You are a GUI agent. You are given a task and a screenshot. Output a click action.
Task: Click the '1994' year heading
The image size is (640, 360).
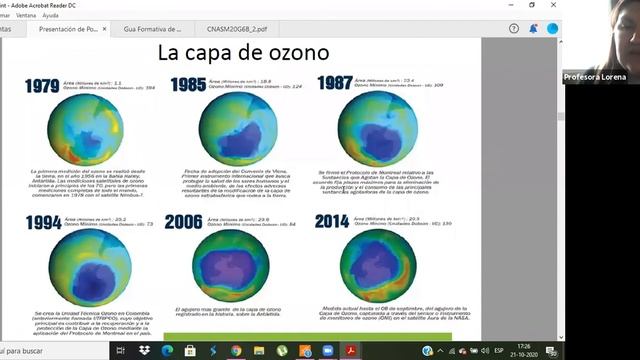[44, 223]
